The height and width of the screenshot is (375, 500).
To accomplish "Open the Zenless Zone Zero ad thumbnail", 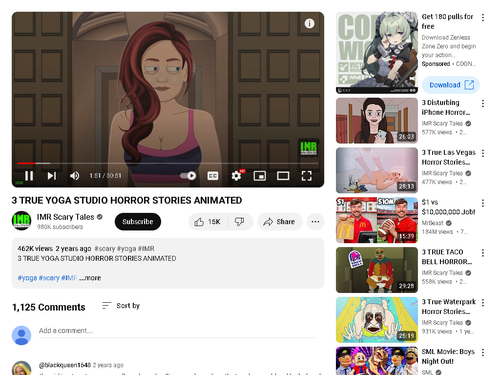I will [x=377, y=53].
